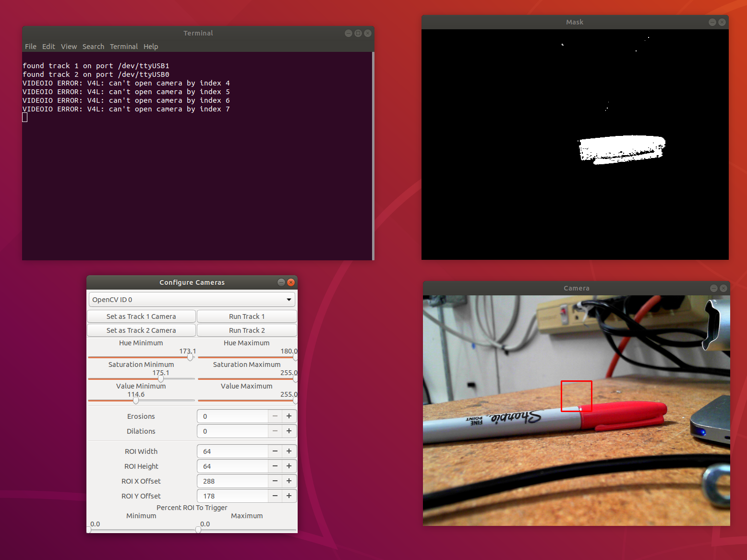Adjust the Hue Minimum slider handle
This screenshot has width=747, height=560.
coord(190,357)
